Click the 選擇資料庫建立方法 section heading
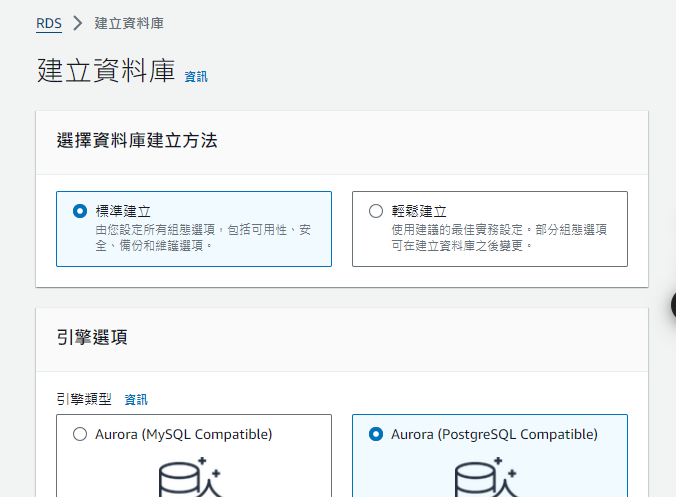 point(137,141)
